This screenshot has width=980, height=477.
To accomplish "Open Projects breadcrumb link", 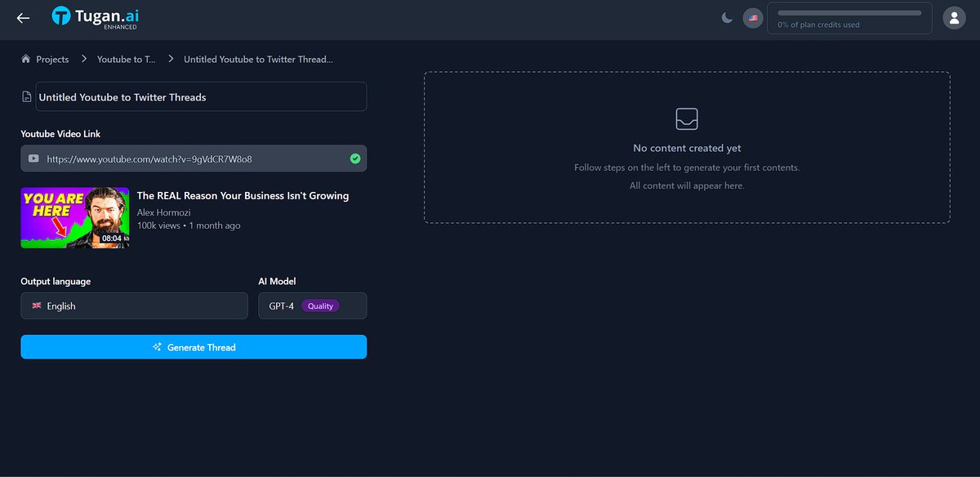I will [x=52, y=60].
